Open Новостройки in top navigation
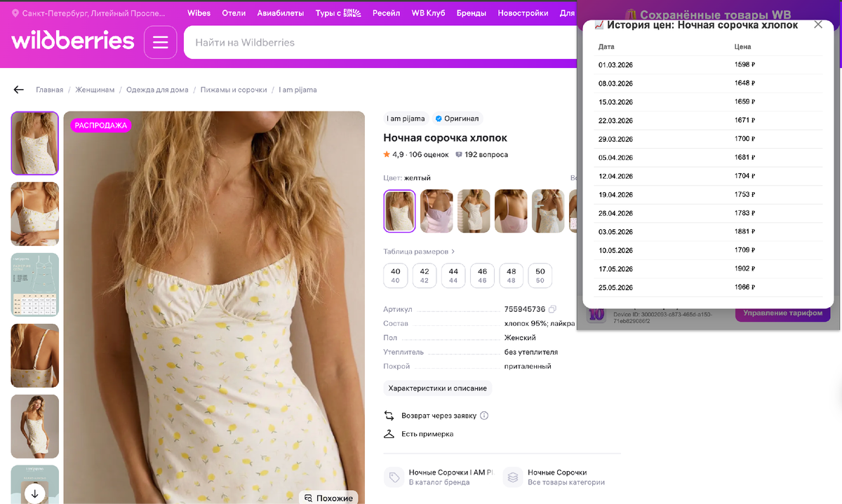Screen dimensions: 842x504 [523, 13]
